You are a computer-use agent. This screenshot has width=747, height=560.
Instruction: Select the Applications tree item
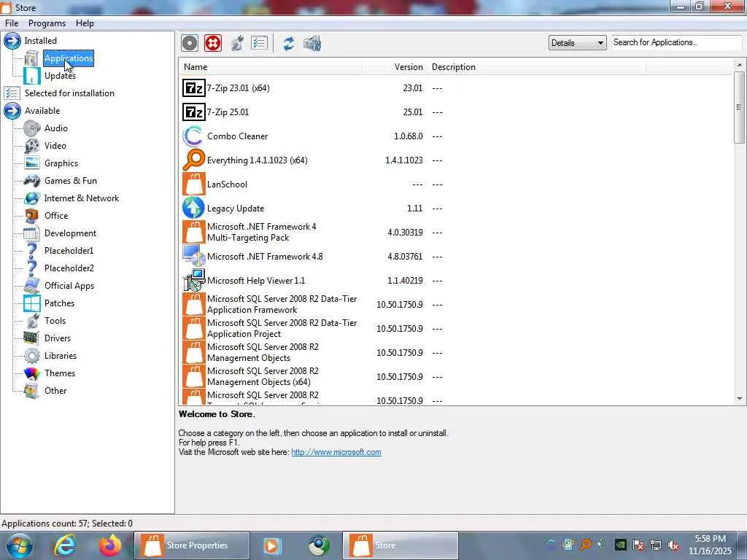69,58
